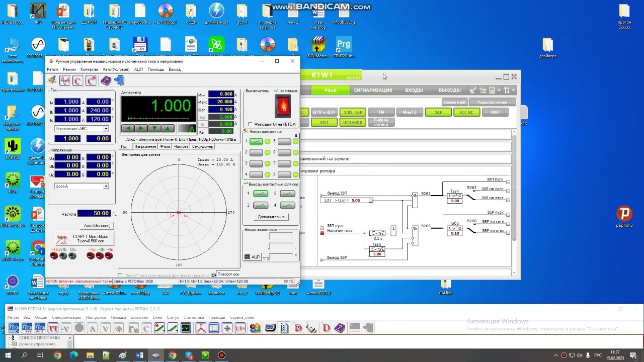This screenshot has width=644, height=362.
Task: Click the 'Схемы в pdf' button in KIWI
Action: [x=455, y=103]
